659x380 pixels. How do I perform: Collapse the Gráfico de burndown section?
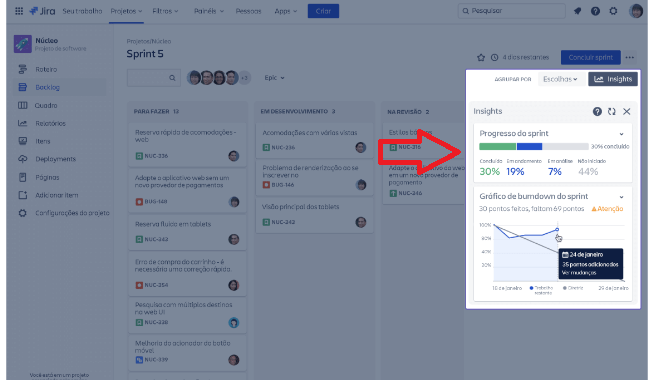(621, 197)
